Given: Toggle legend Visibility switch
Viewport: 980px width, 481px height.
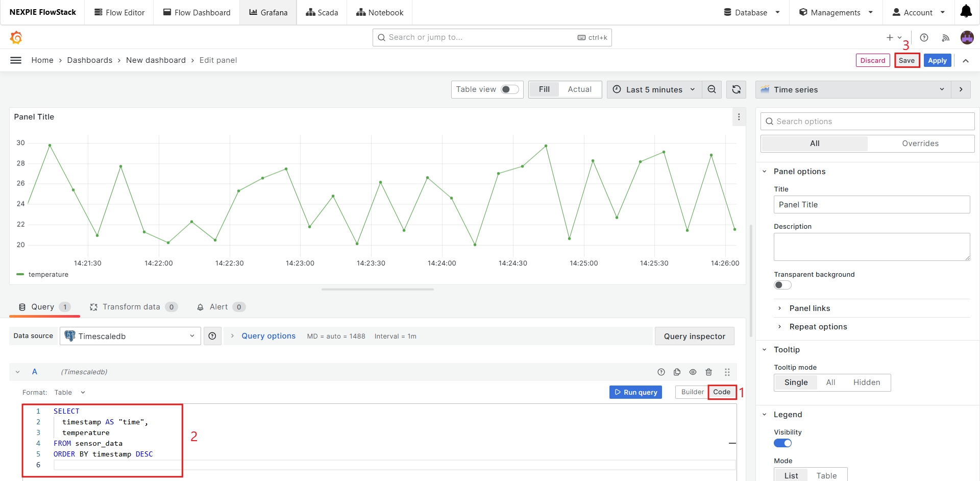Looking at the screenshot, I should (782, 443).
